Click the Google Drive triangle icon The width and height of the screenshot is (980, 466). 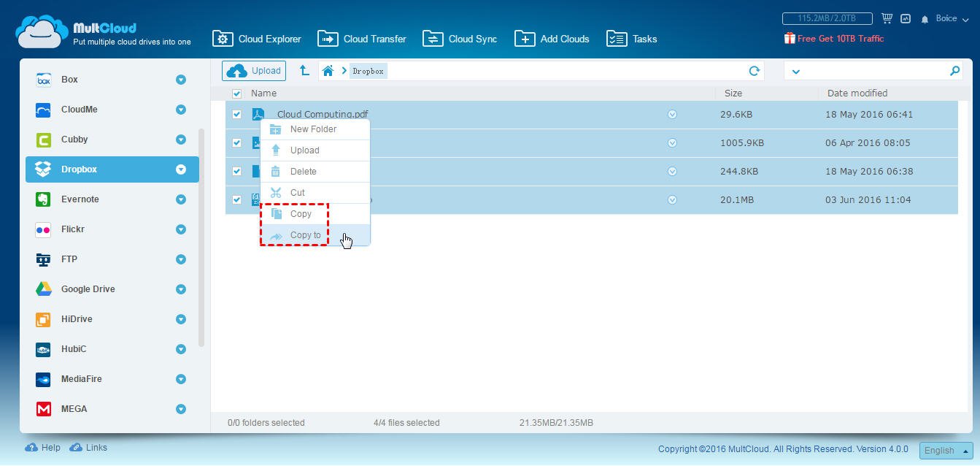click(x=43, y=289)
